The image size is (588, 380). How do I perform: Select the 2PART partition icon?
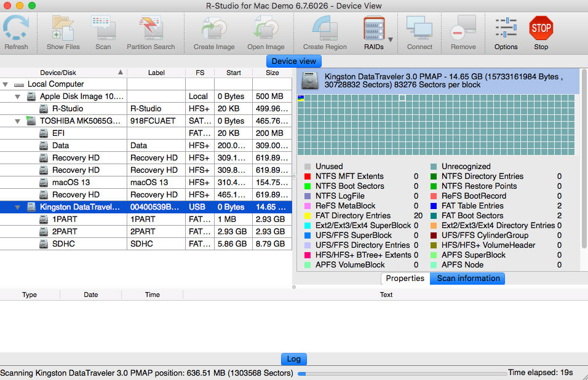point(44,232)
